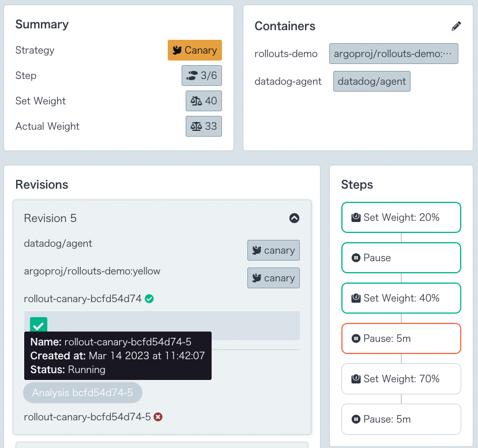Select the datadog/agent image field

click(x=371, y=81)
